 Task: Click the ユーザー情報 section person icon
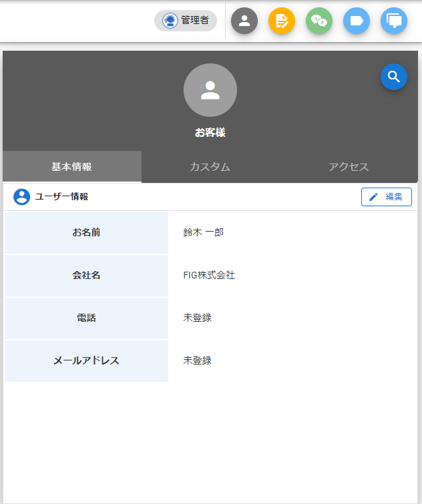tap(22, 197)
